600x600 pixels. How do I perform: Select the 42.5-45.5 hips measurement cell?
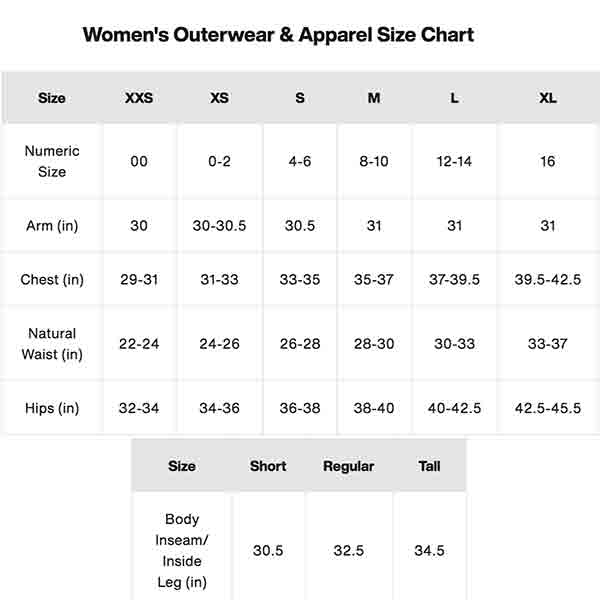[x=547, y=408]
